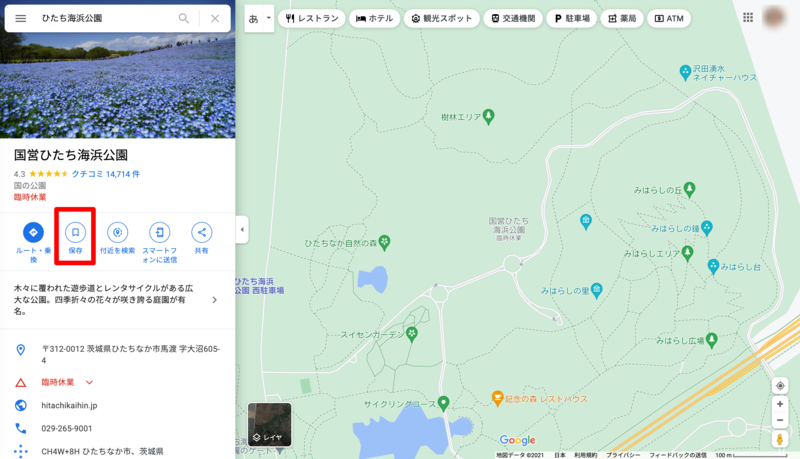This screenshot has width=800, height=459.
Task: Select the 交通機関 category chip
Action: (x=513, y=18)
